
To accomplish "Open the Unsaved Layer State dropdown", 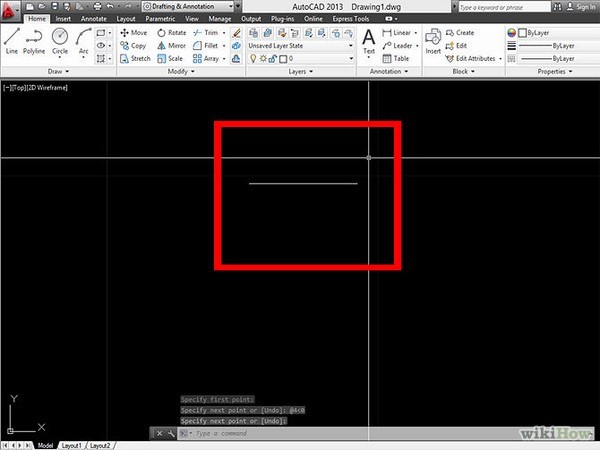I will click(x=301, y=46).
